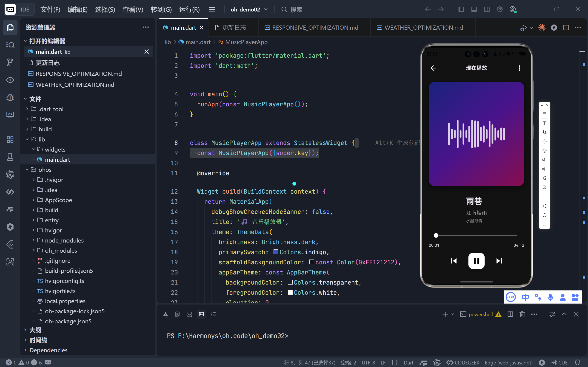Open the oh_demo02 project dropdown

[x=249, y=9]
